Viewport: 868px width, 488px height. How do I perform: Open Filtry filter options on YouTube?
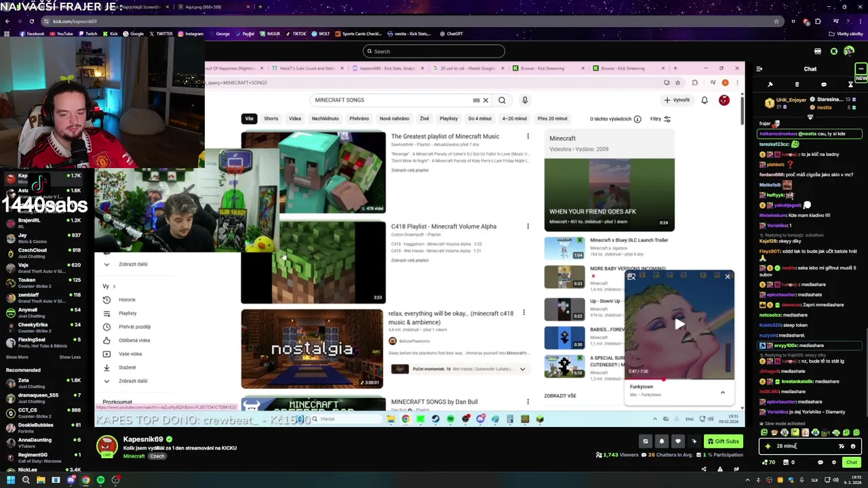(660, 119)
